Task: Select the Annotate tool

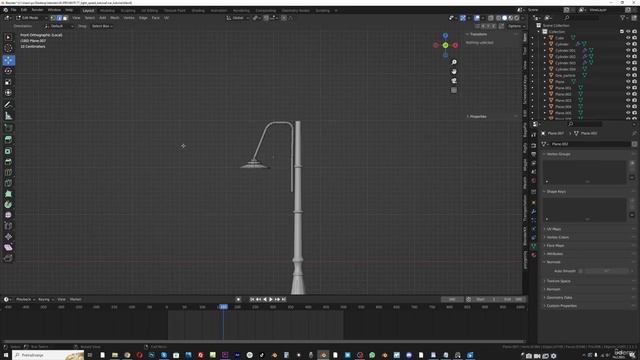Action: point(8,105)
